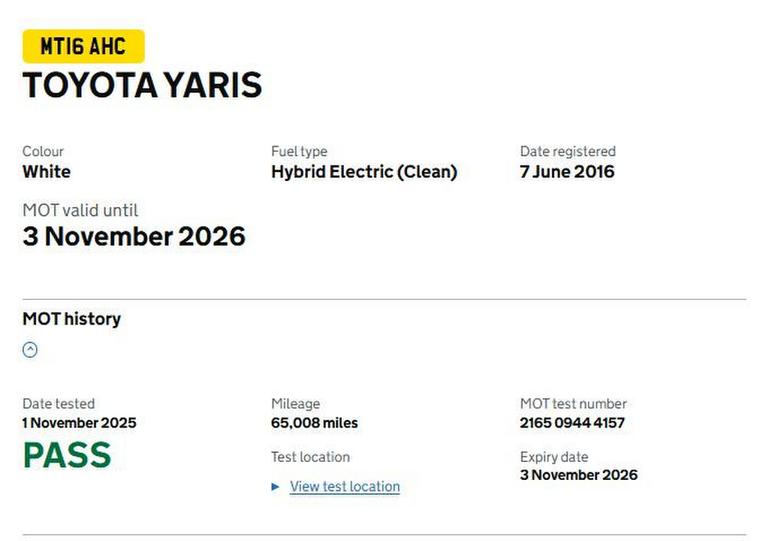Screen dimensions: 759x541
Task: Click the White colour value
Action: pos(47,172)
